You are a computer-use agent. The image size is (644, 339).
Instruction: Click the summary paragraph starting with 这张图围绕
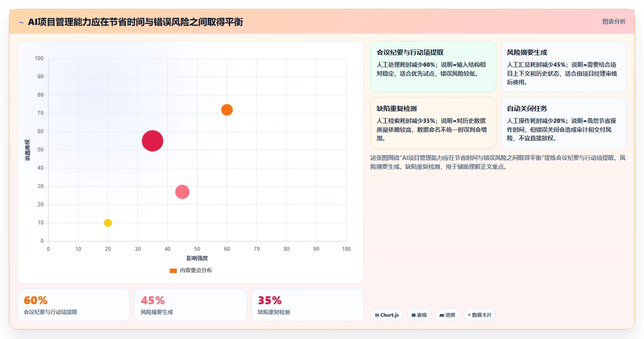click(498, 163)
